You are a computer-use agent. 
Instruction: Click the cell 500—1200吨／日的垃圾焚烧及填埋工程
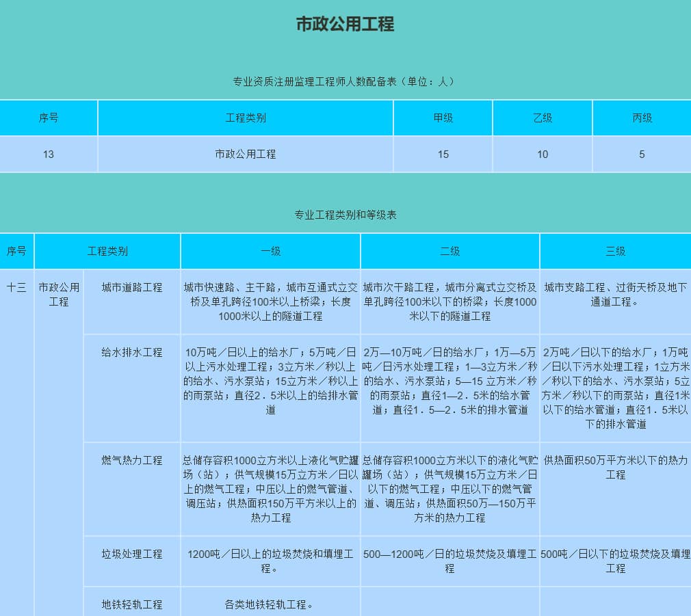pyautogui.click(x=450, y=561)
